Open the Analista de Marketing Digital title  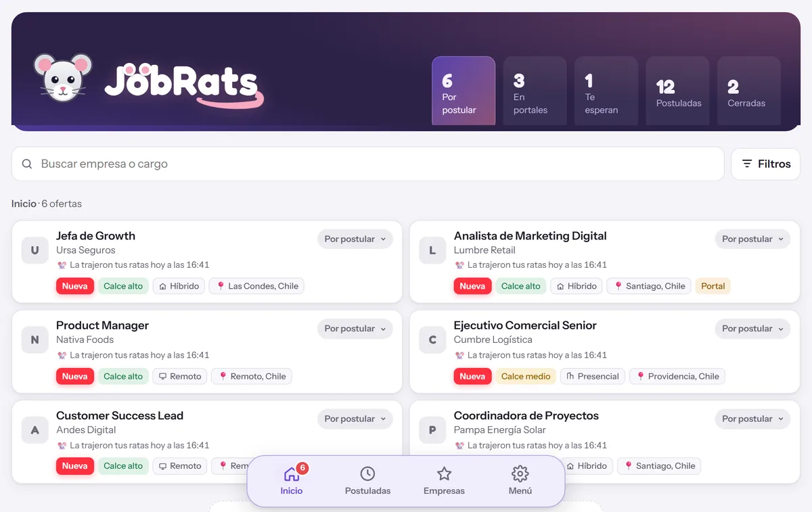point(530,235)
